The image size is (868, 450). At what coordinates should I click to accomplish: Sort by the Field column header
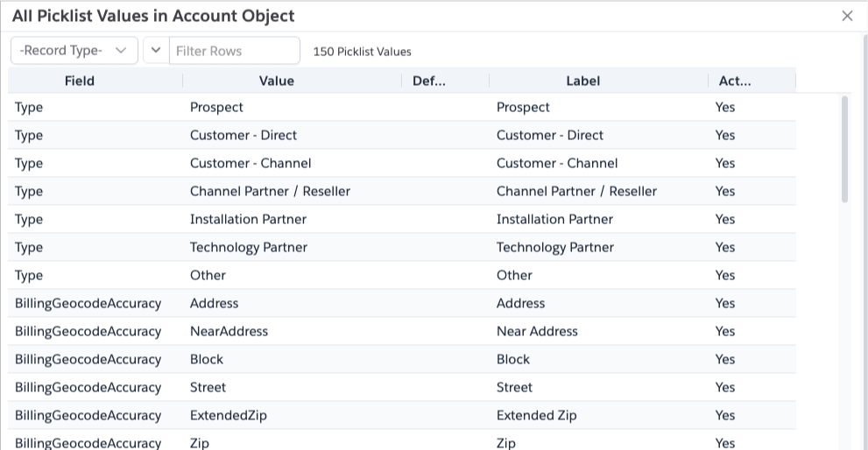pyautogui.click(x=80, y=81)
